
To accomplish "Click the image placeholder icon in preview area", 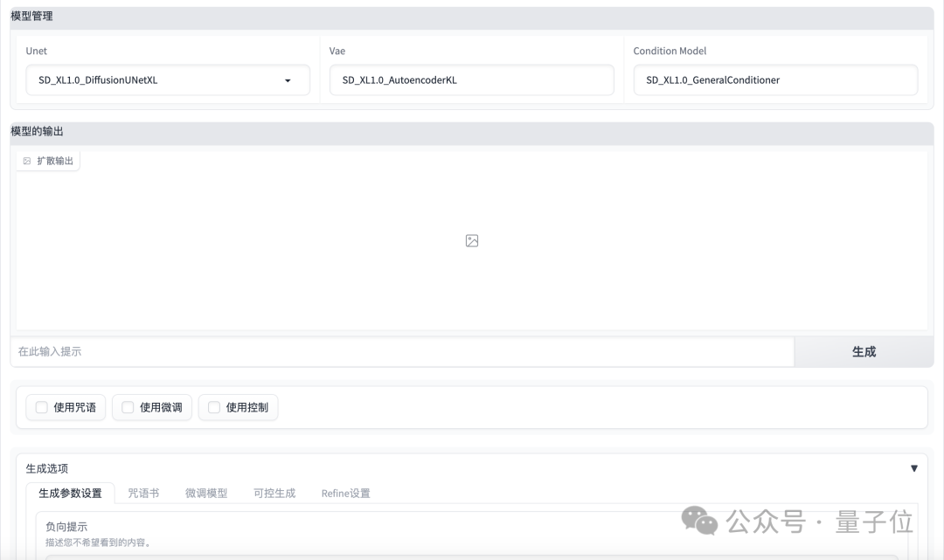I will click(x=471, y=240).
